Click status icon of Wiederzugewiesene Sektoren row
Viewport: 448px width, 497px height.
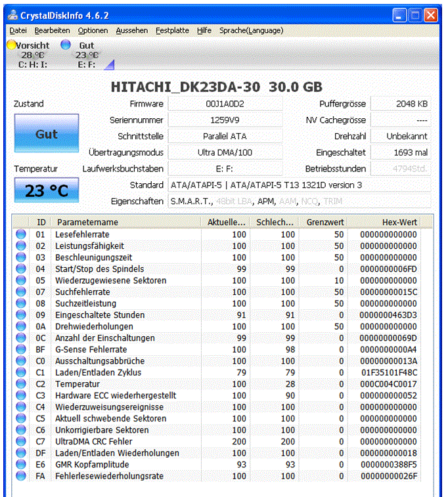[21, 280]
